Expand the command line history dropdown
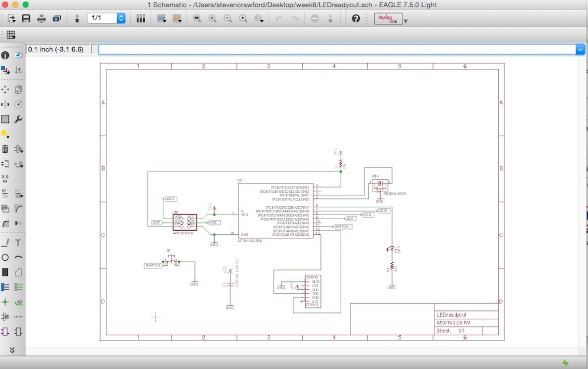Screen dimensions: 588x369 pos(580,49)
